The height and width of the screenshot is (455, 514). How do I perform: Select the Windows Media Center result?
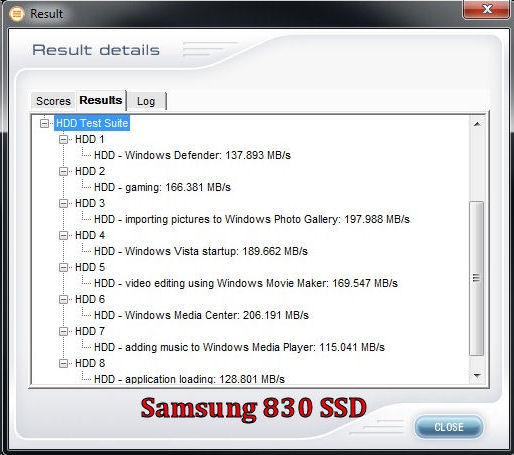point(201,315)
